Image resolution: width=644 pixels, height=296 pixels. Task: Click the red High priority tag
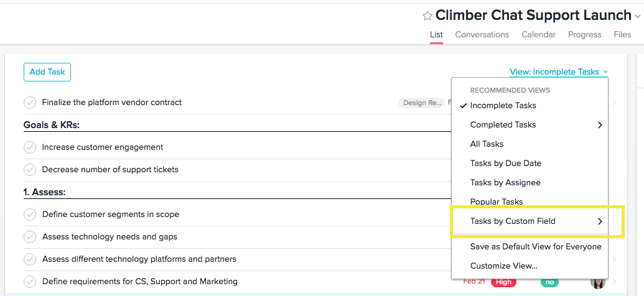pyautogui.click(x=503, y=282)
